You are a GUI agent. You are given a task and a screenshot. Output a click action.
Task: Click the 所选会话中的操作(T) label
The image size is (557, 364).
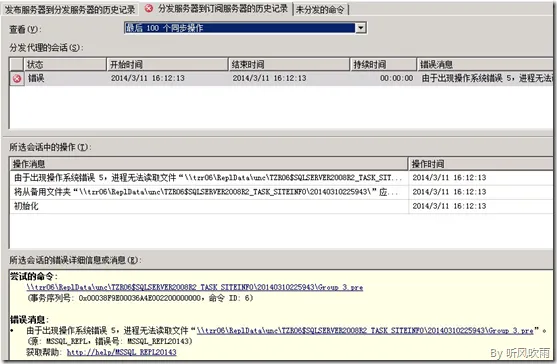pyautogui.click(x=50, y=147)
